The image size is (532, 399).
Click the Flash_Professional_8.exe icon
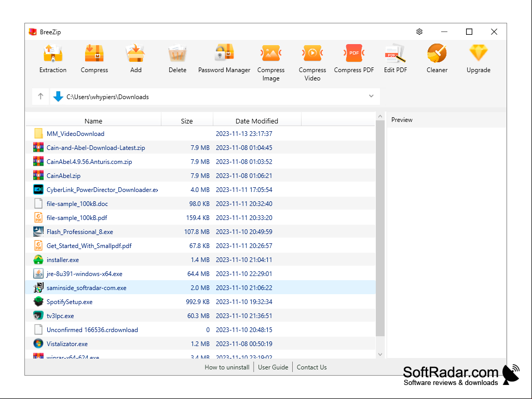click(x=38, y=231)
